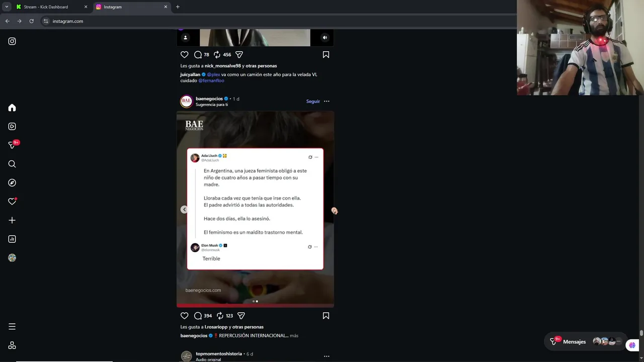Open the professional dashboard chart icon

pyautogui.click(x=12, y=239)
